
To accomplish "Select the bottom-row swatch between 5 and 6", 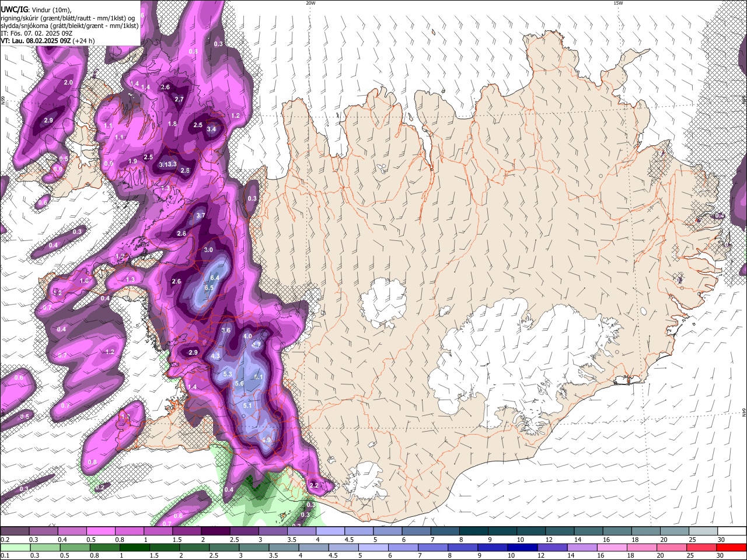I will point(373,548).
